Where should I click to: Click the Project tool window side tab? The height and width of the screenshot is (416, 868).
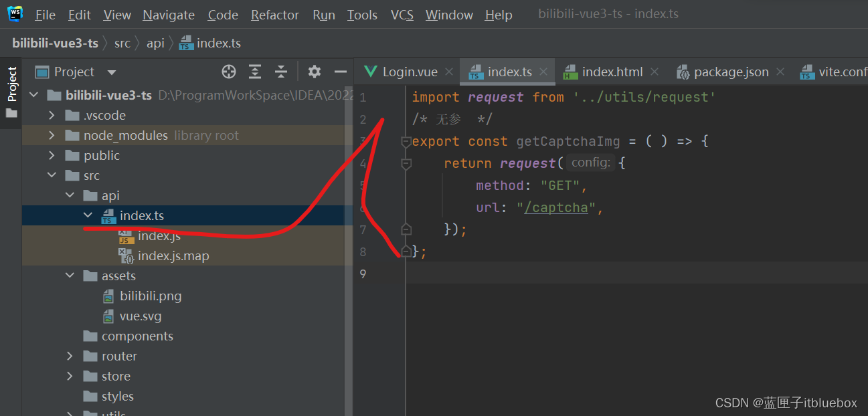click(11, 84)
